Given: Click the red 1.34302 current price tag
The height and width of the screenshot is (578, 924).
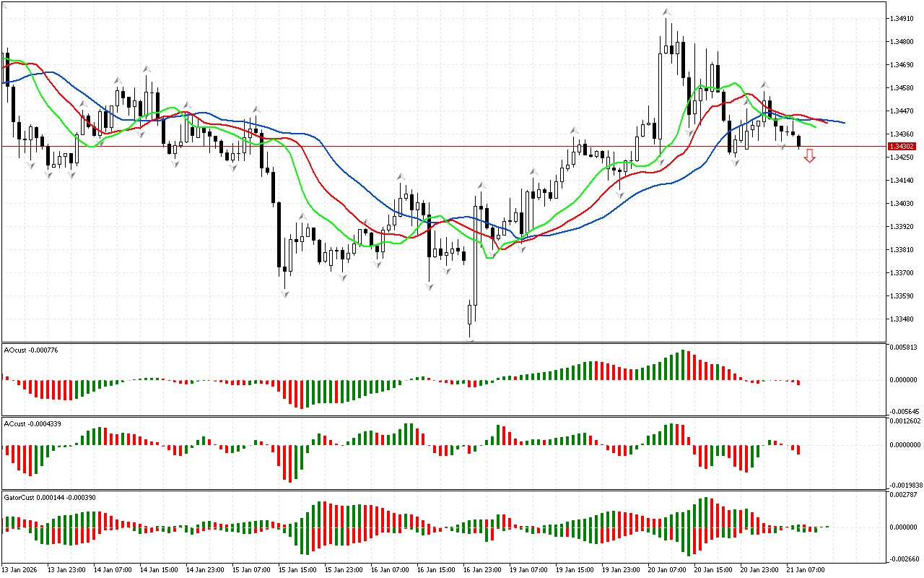Looking at the screenshot, I should pos(904,147).
